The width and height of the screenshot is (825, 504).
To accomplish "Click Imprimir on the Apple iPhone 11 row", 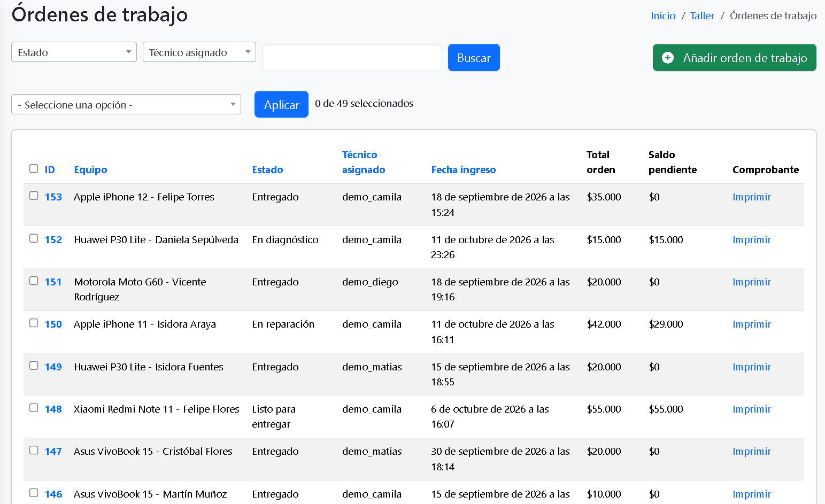I will (x=752, y=324).
